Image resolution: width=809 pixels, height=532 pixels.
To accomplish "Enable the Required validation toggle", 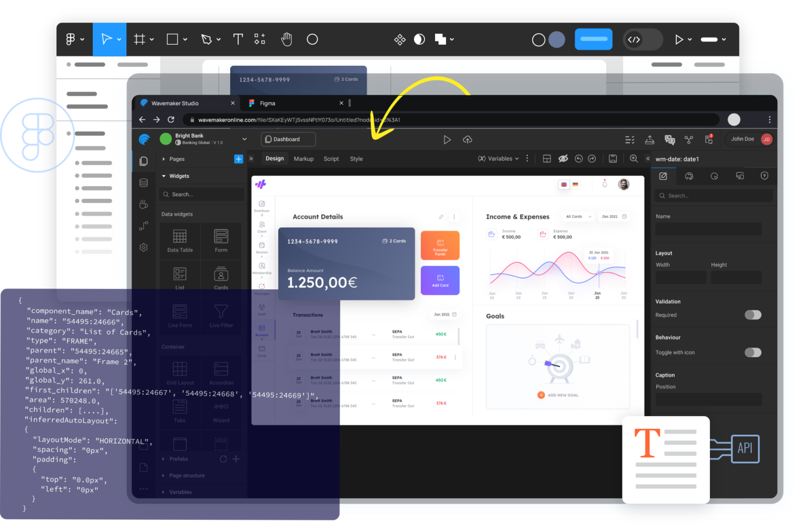I will pyautogui.click(x=753, y=315).
